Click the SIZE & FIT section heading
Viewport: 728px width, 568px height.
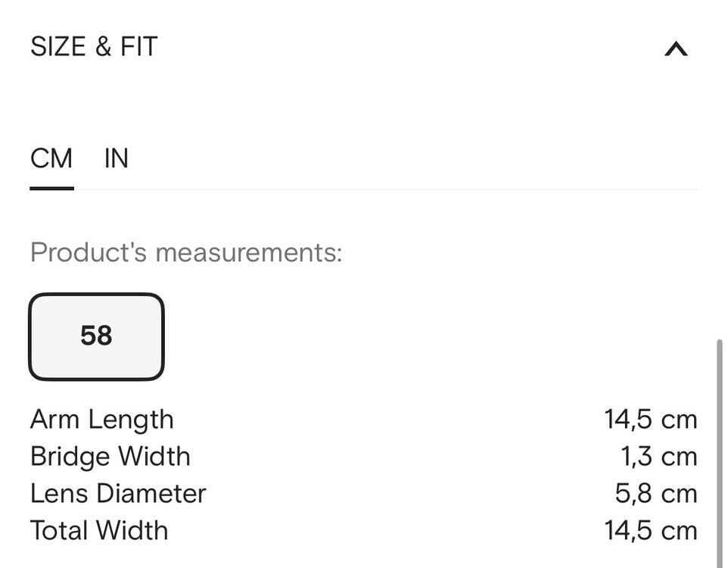coord(94,46)
